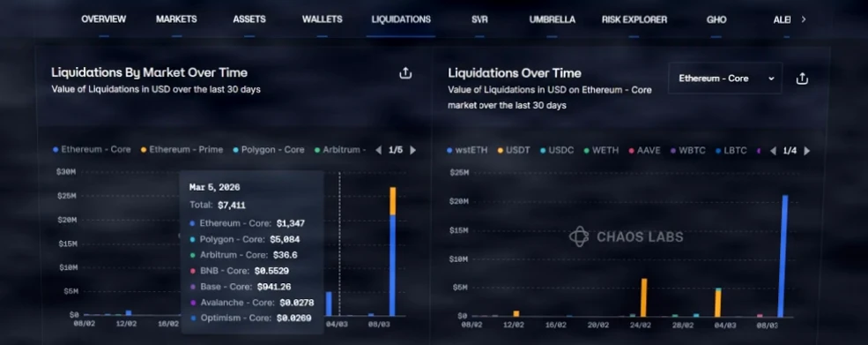Toggle Polygon - Core legend series
Viewport: 868px width, 345px height.
tap(269, 150)
